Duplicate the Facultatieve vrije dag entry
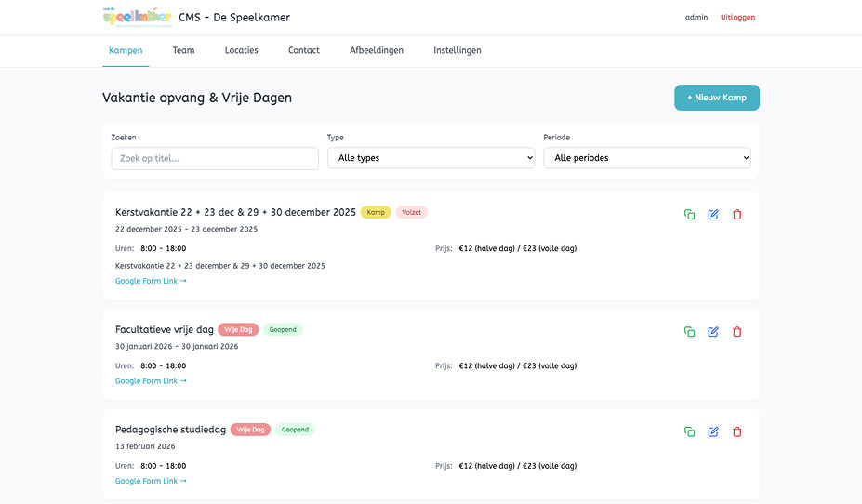 689,331
